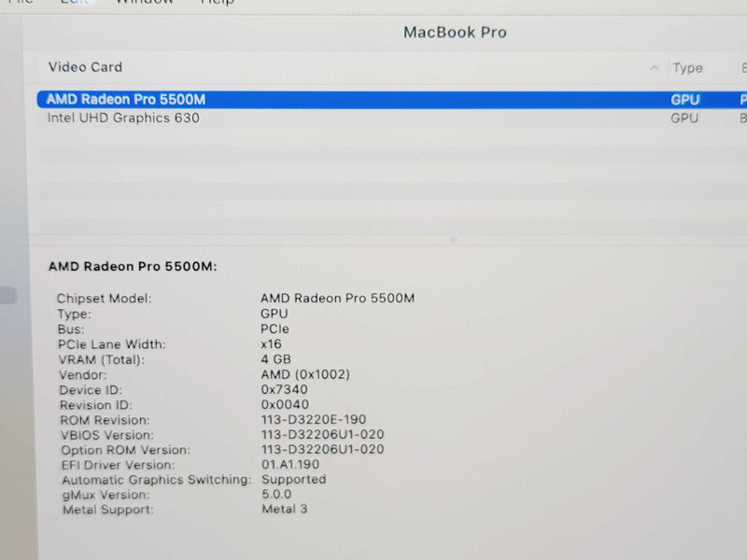This screenshot has height=560, width=747.
Task: Click the EFI Driver Version label
Action: pos(119,465)
